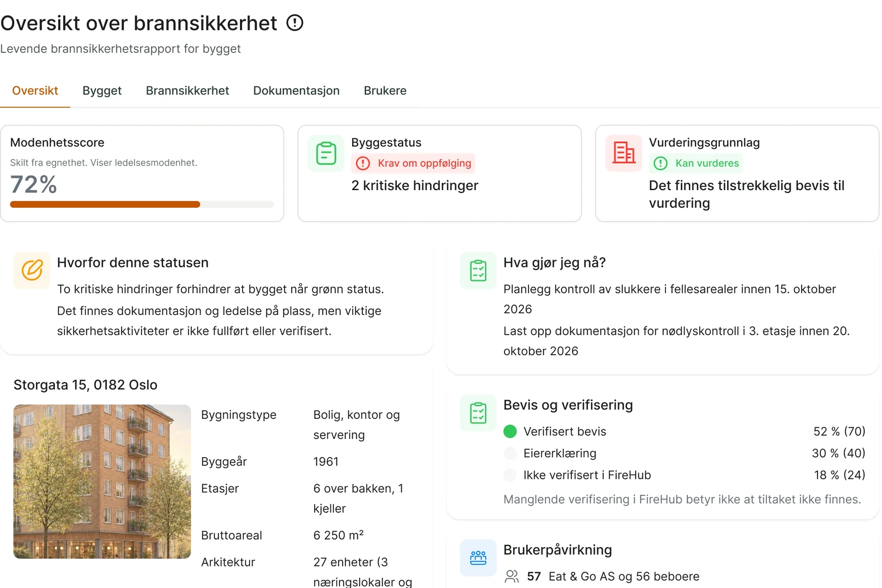Screen dimensions: 882x588
Task: Click the green dot beside Verifisert bevis
Action: [x=510, y=431]
